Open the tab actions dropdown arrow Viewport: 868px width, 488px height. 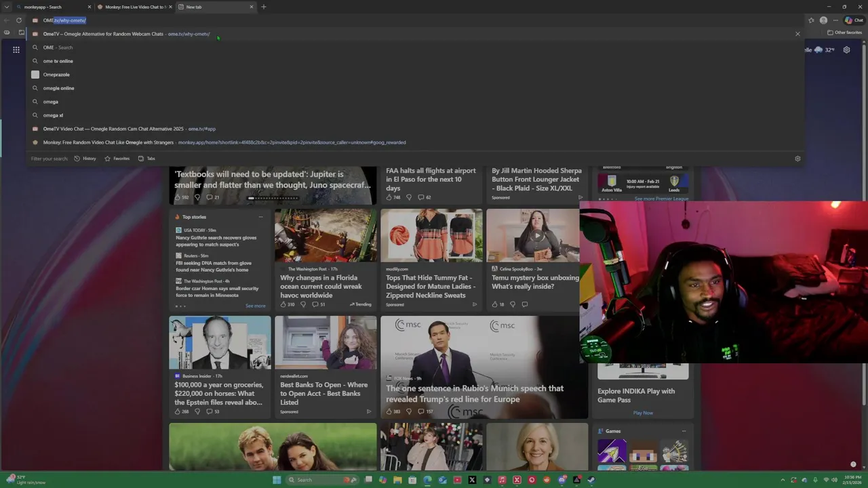pos(7,7)
